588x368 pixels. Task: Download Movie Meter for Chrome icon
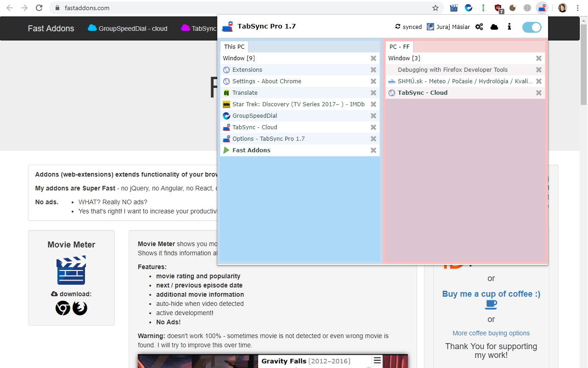[63, 308]
